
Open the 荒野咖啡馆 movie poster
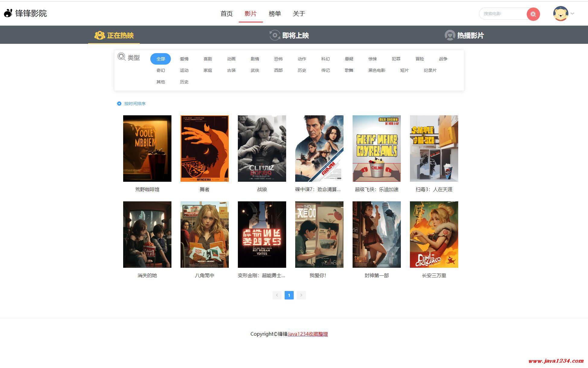point(147,149)
